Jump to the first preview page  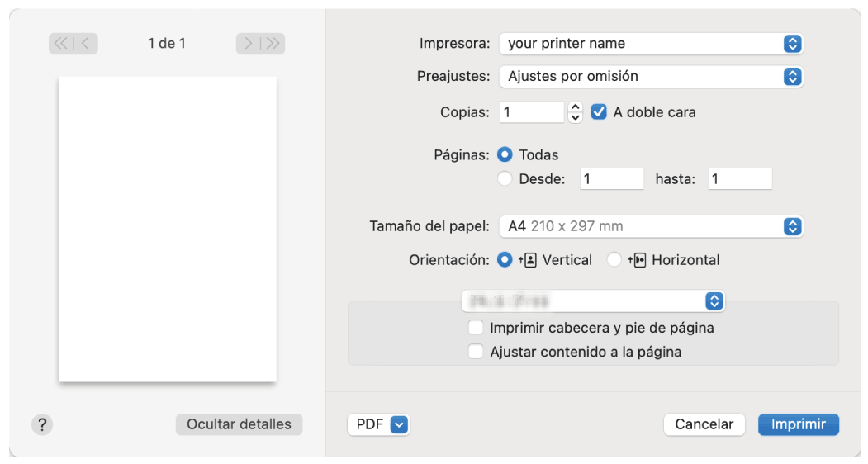coord(62,44)
